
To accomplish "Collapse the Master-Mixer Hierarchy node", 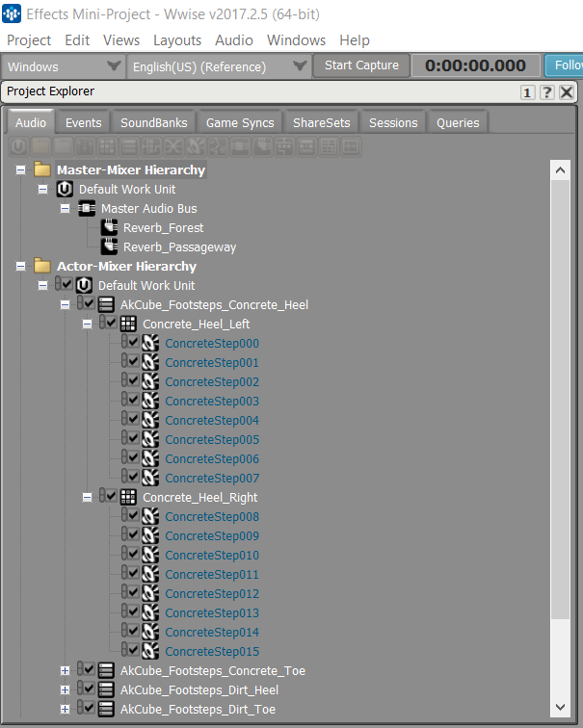I will coord(20,169).
